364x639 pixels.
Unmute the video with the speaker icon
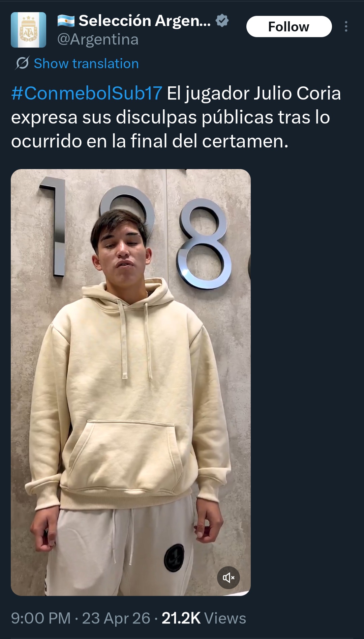pos(229,578)
